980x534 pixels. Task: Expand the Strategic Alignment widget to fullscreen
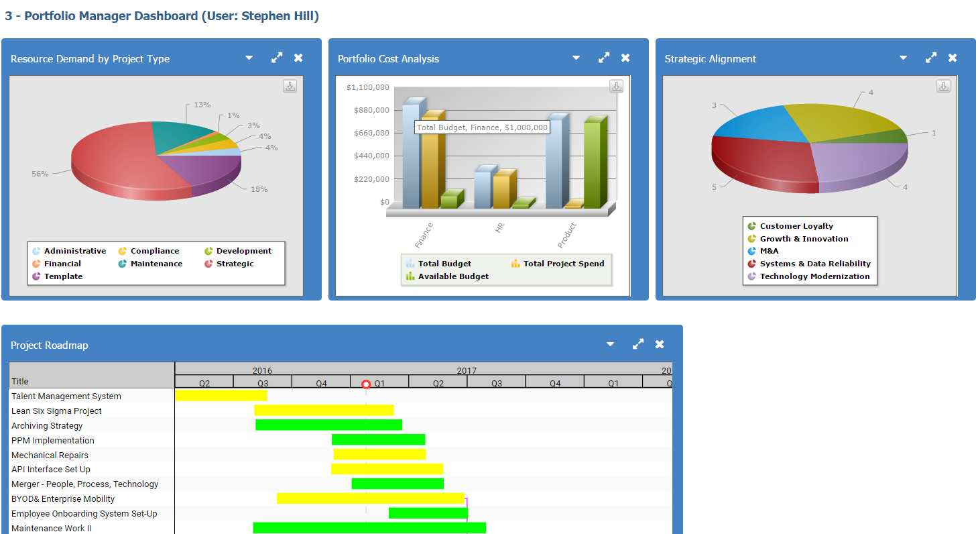point(931,58)
